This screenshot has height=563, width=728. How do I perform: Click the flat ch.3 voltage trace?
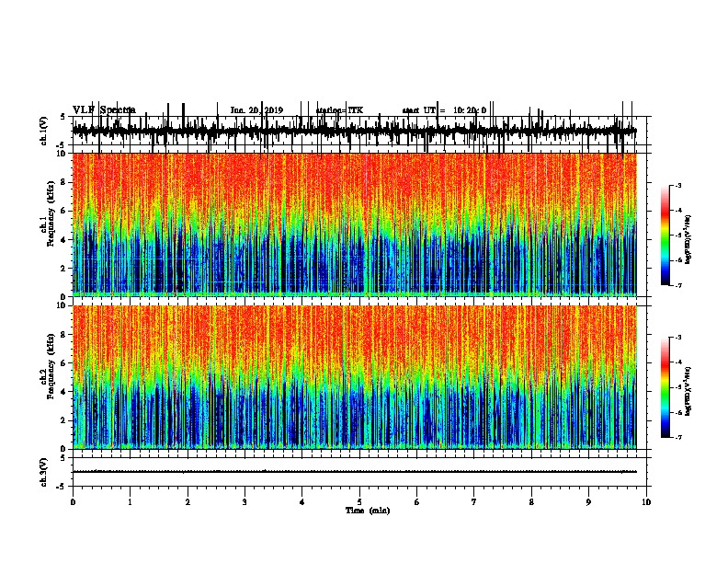pos(354,472)
